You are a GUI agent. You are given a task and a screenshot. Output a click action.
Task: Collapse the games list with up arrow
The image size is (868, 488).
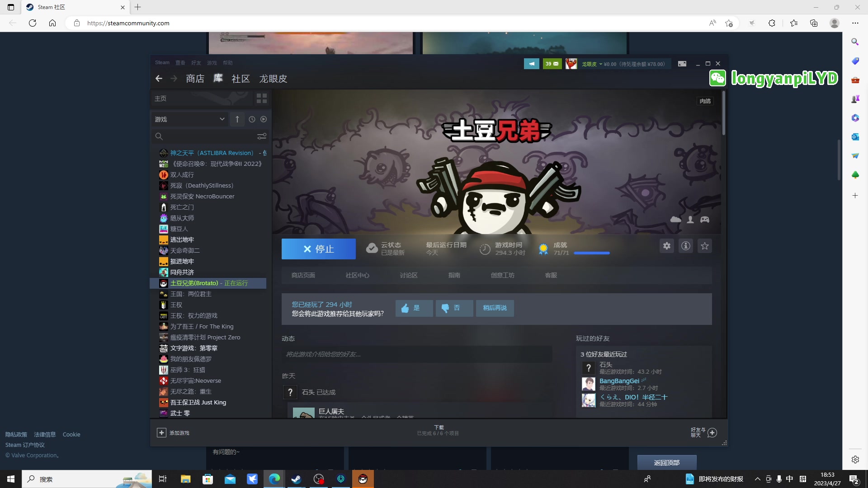(237, 119)
